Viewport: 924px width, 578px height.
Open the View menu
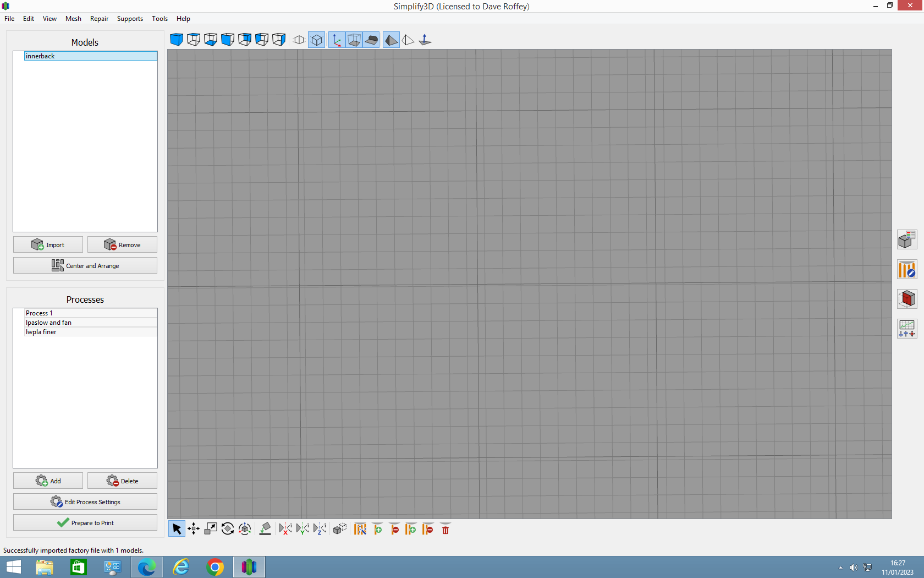pos(50,19)
